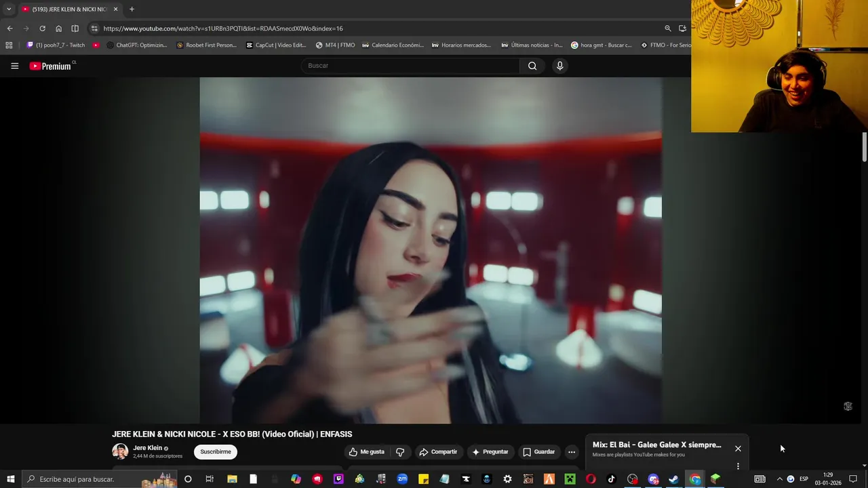Open the MT4 FTMO bookmark
The width and height of the screenshot is (868, 488).
[x=335, y=45]
